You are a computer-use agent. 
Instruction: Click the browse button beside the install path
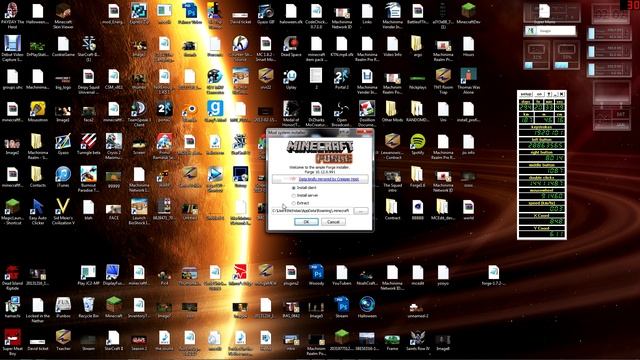[361, 211]
